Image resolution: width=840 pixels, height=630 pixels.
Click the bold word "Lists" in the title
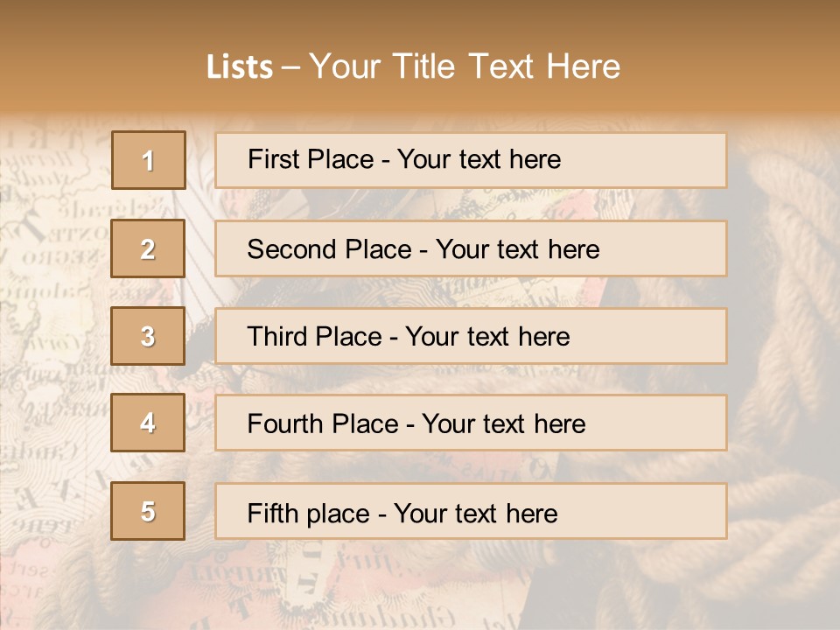[239, 66]
